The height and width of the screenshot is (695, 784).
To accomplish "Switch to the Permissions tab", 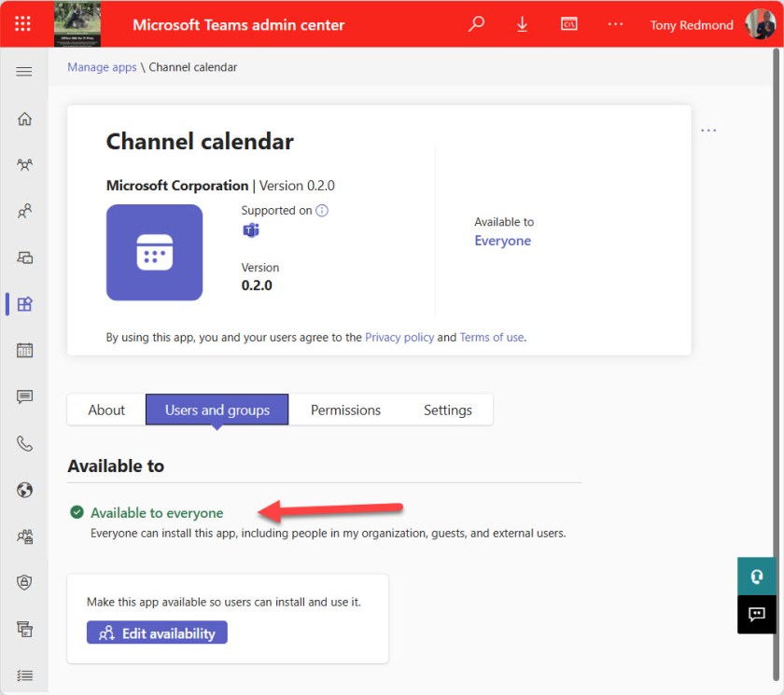I will 345,410.
